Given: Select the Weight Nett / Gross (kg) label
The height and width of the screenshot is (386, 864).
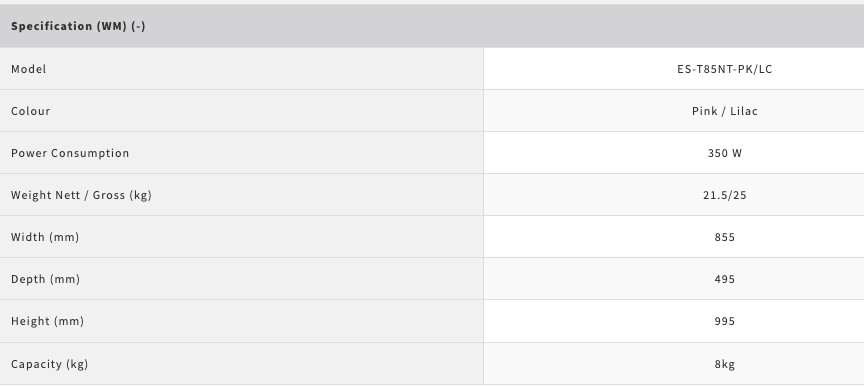Looking at the screenshot, I should coord(82,195).
